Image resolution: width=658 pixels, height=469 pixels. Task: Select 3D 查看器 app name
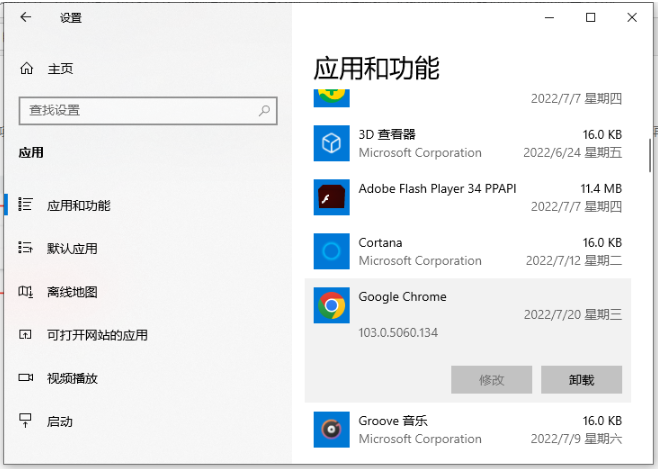(x=387, y=135)
